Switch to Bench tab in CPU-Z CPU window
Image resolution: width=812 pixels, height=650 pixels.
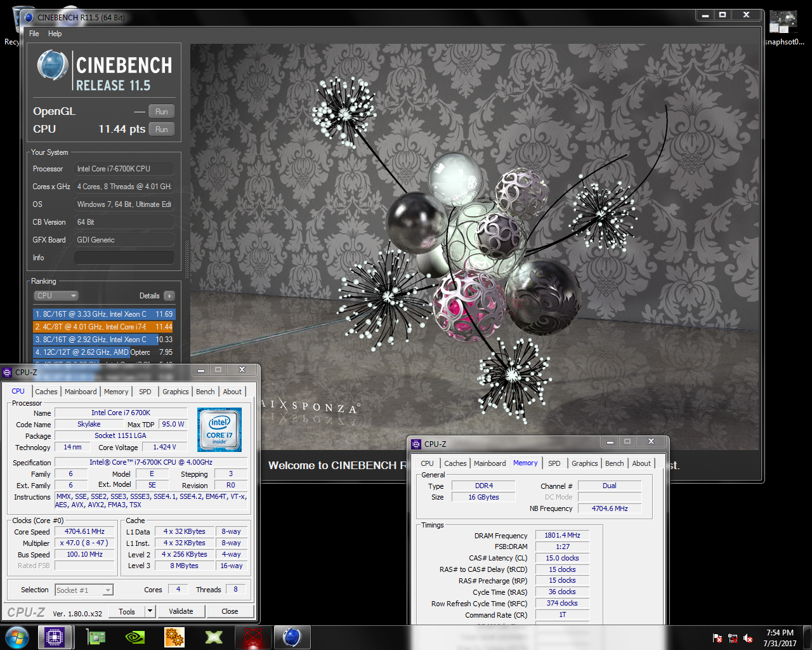coord(206,392)
